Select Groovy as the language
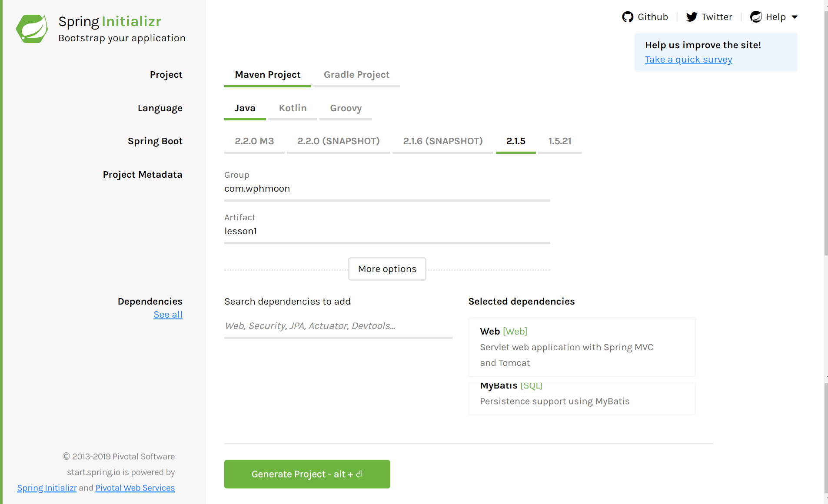 (x=346, y=108)
